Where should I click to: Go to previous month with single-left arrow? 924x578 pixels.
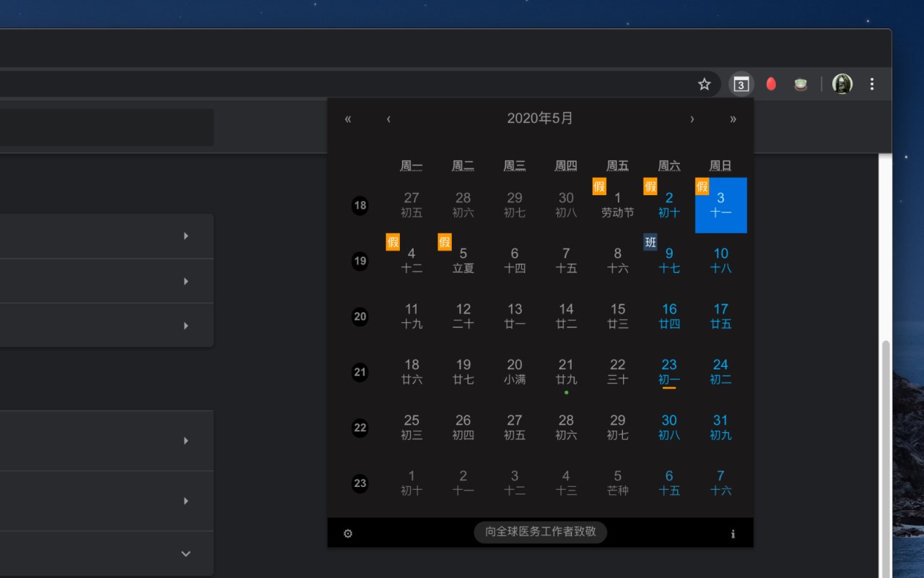coord(388,119)
